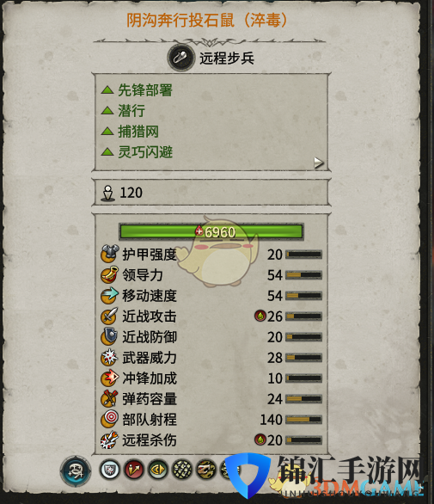Click the 弹药容量 ammunition icon
This screenshot has width=434, height=504.
(109, 398)
